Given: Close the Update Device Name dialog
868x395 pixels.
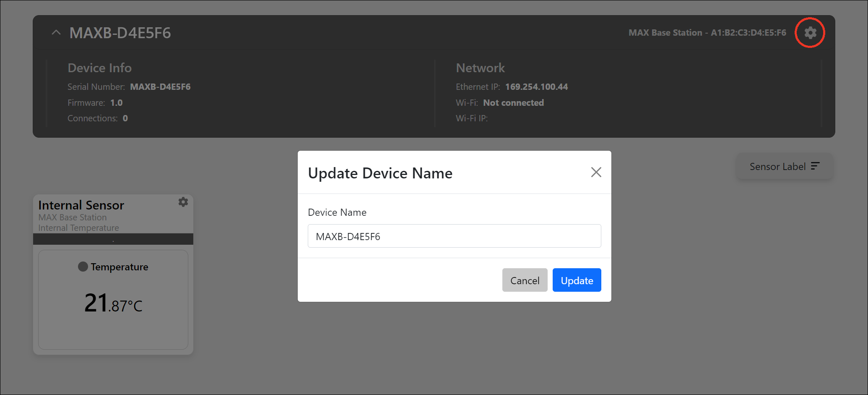Looking at the screenshot, I should 596,172.
